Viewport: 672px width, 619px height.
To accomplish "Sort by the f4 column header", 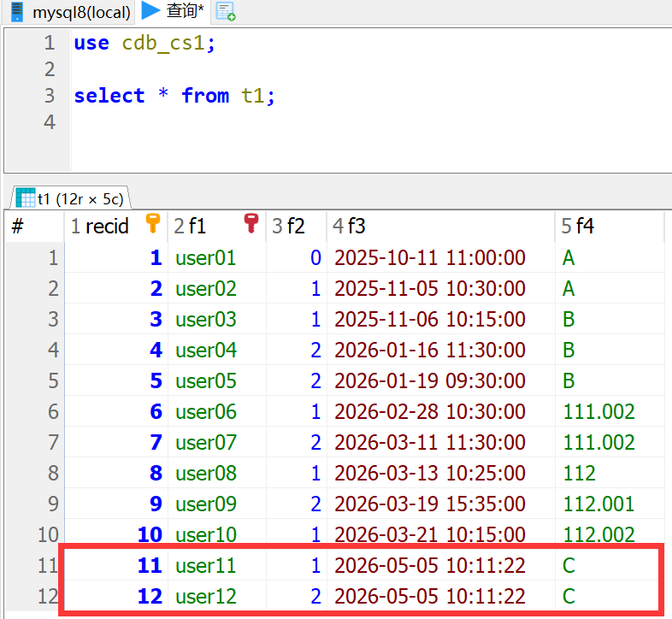I will point(610,226).
